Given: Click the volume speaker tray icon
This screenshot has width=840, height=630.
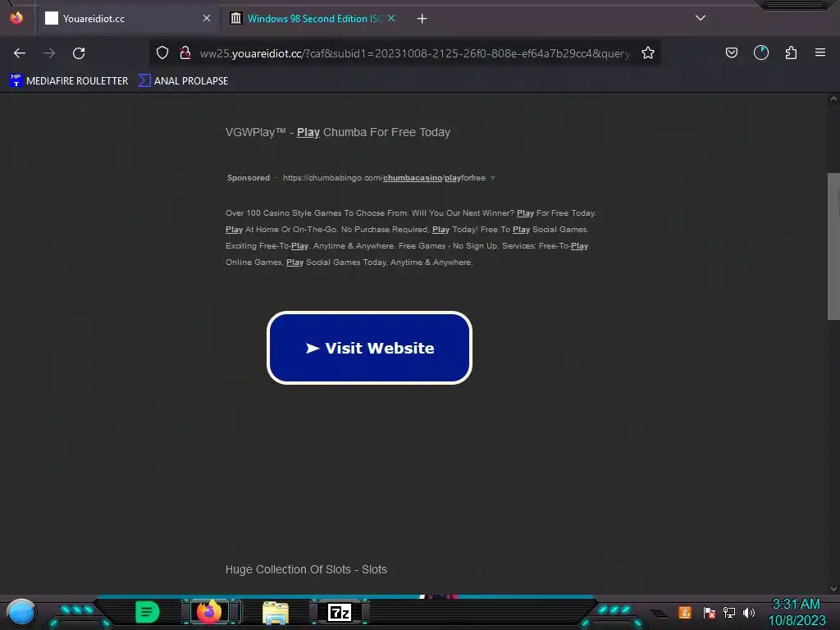Looking at the screenshot, I should coord(749,612).
